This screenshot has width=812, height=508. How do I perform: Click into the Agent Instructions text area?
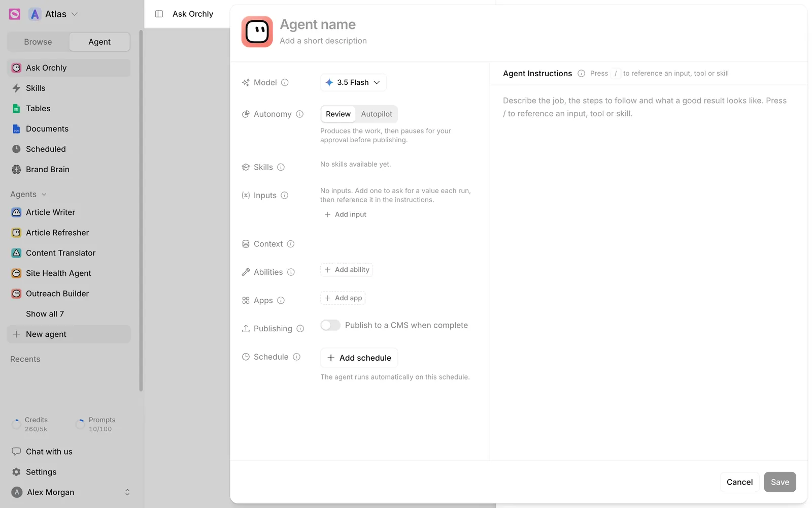(649, 272)
